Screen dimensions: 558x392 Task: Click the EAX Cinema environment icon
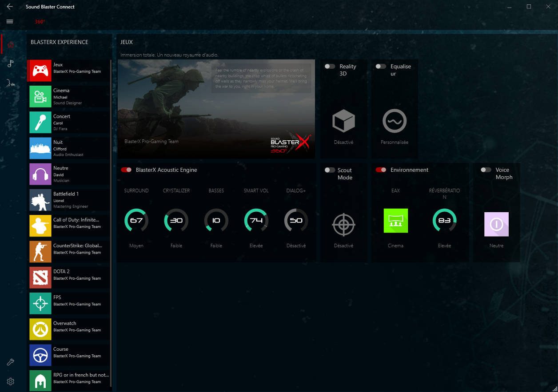tap(395, 221)
